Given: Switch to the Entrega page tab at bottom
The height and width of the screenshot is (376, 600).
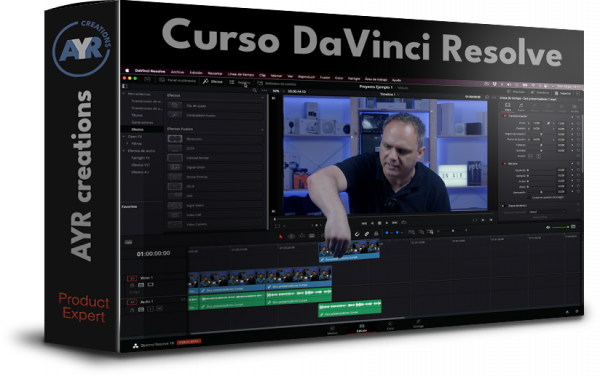Looking at the screenshot, I should 418,324.
